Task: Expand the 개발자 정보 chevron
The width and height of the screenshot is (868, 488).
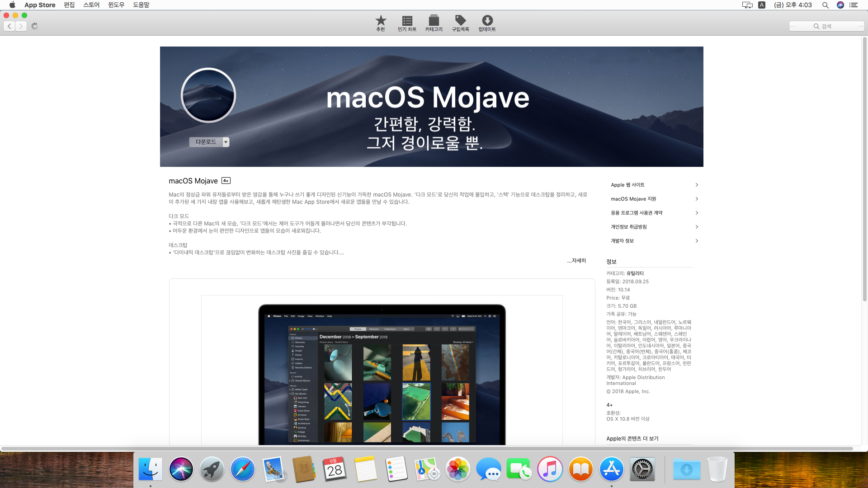Action: 697,241
